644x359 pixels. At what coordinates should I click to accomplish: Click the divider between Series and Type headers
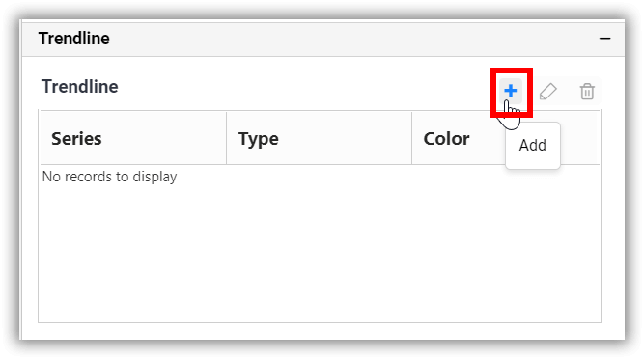coord(226,138)
